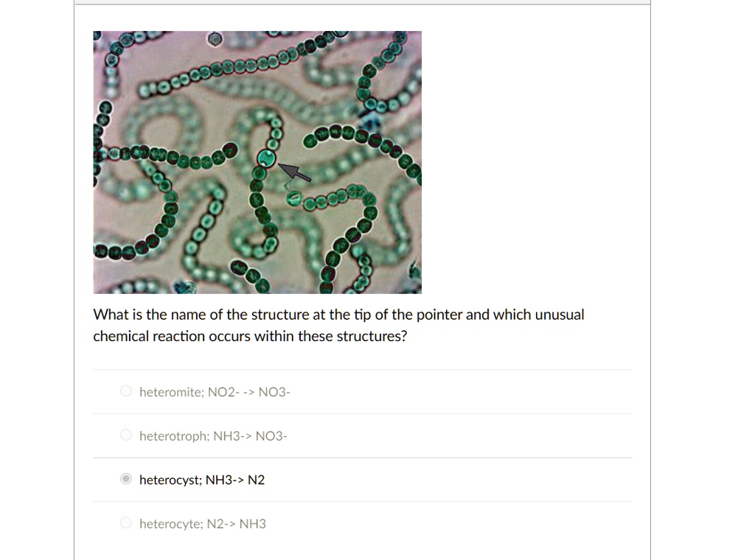The height and width of the screenshot is (560, 755).
Task: Click the gray arrow pointer in the micrograph
Action: (295, 172)
